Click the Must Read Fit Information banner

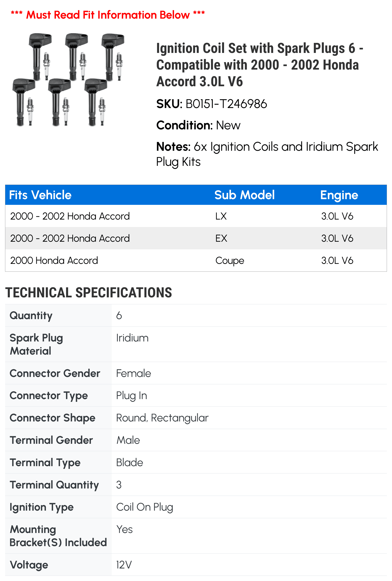pyautogui.click(x=108, y=15)
